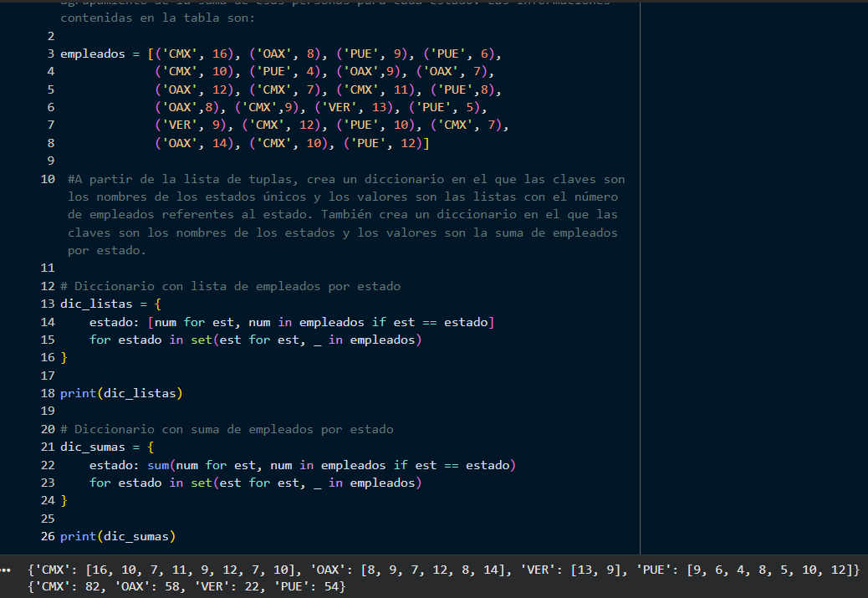Click the tuple ('OAX', 14) on line 8
This screenshot has height=598, width=868.
195,143
